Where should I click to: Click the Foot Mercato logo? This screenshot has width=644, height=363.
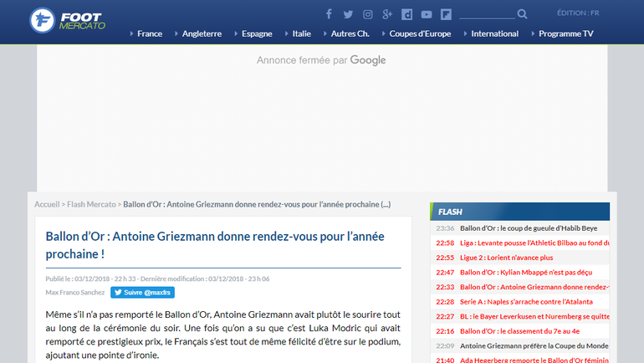tap(67, 19)
